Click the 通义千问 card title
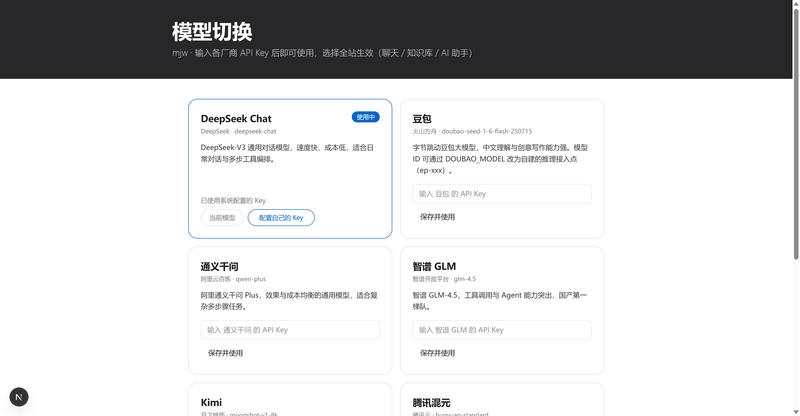Image resolution: width=800 pixels, height=416 pixels. coord(219,266)
